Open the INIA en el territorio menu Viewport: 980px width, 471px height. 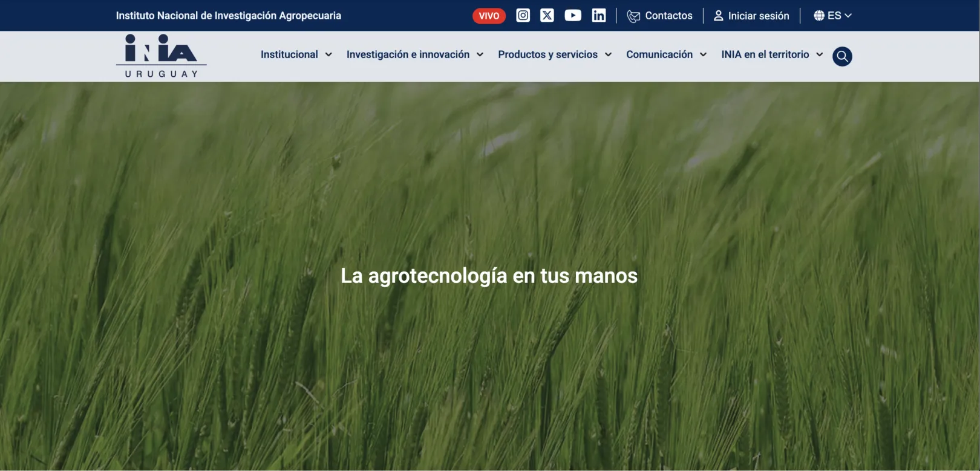[765, 54]
